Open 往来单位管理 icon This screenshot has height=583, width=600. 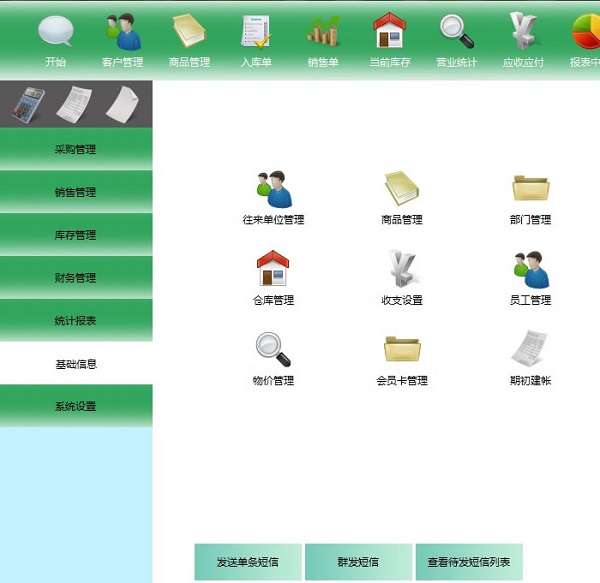point(273,189)
